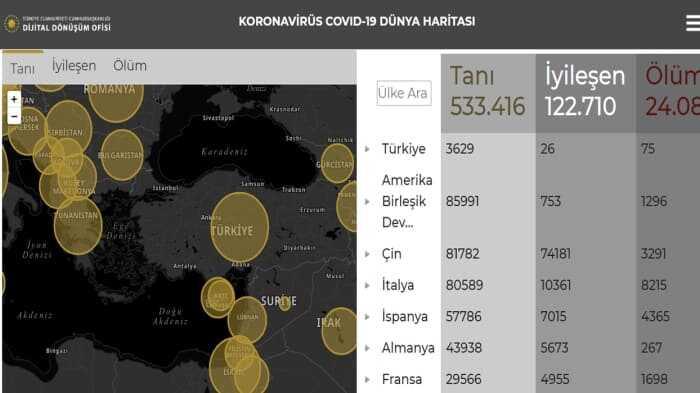Click the Ülke Ara search field

(404, 93)
